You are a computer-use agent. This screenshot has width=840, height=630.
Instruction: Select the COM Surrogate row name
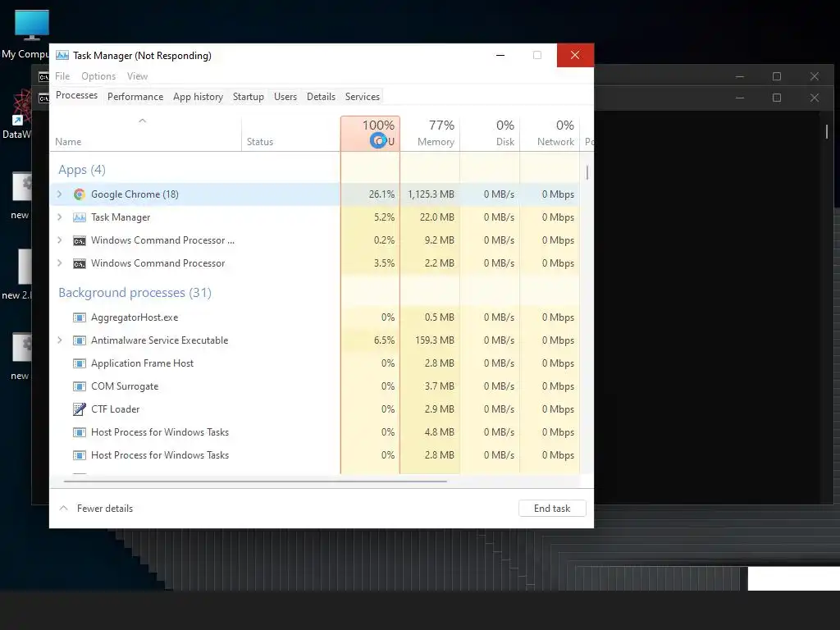coord(125,387)
